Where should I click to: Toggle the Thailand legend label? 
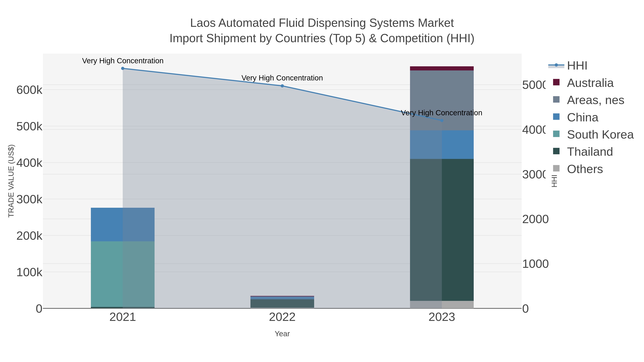pos(590,152)
